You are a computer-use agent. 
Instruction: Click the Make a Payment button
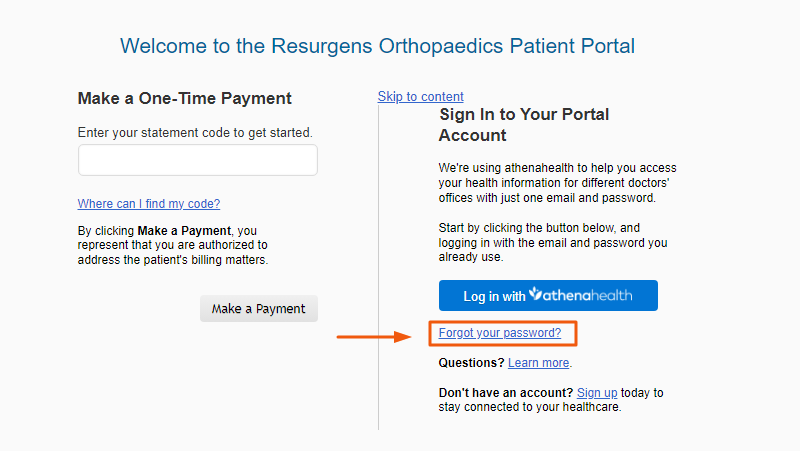click(x=259, y=309)
